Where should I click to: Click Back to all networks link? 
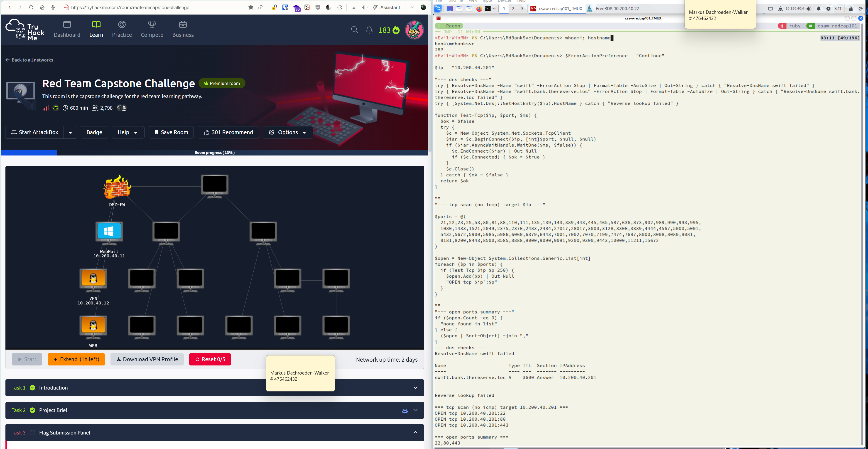coord(29,60)
